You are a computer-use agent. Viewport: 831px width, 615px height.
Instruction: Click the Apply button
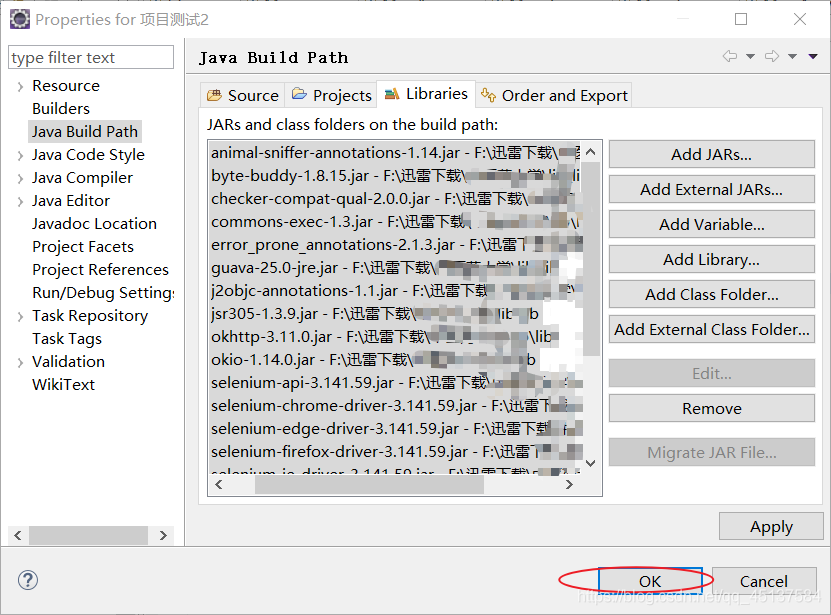(x=771, y=526)
